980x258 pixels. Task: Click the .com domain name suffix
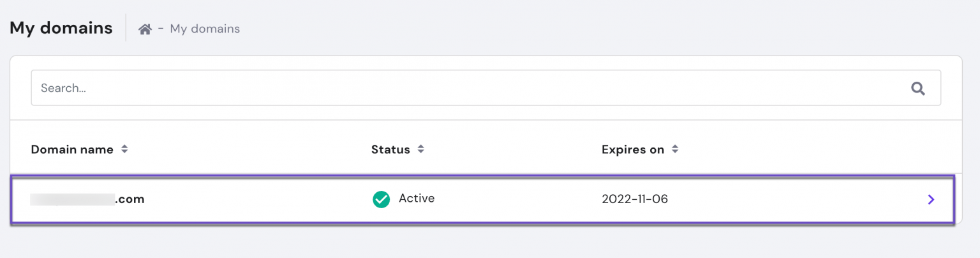coord(130,199)
